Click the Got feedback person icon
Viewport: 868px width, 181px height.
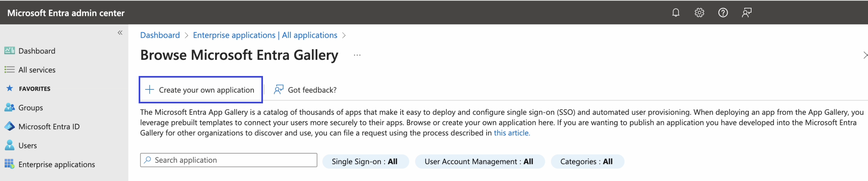coord(278,89)
